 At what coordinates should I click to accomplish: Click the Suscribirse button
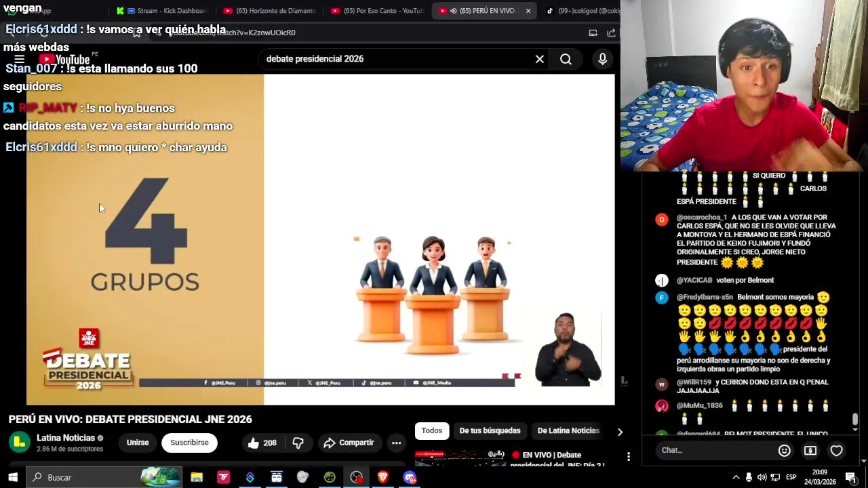[189, 443]
